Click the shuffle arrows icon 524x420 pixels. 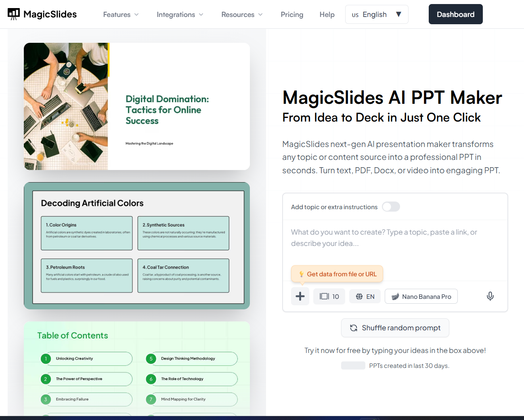354,328
